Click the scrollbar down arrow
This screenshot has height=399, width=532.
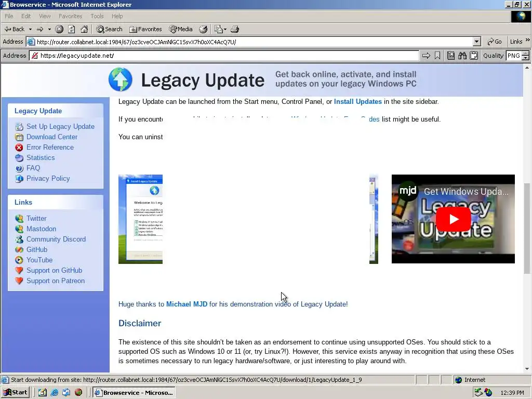pyautogui.click(x=527, y=368)
